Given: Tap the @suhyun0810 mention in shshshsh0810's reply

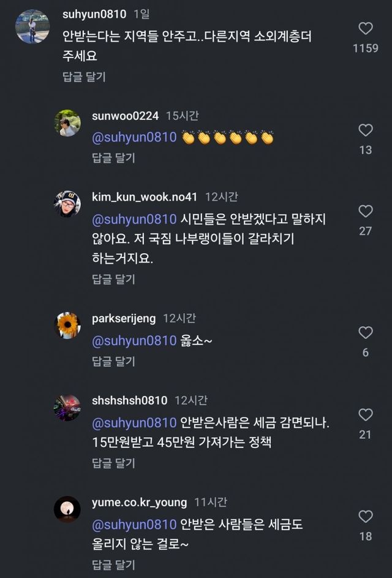Looking at the screenshot, I should click(x=134, y=422).
